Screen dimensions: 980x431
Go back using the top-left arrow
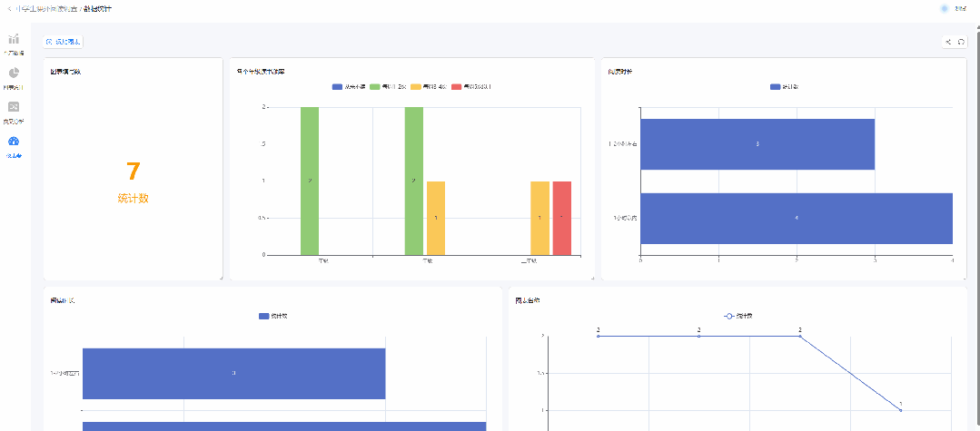[x=9, y=9]
